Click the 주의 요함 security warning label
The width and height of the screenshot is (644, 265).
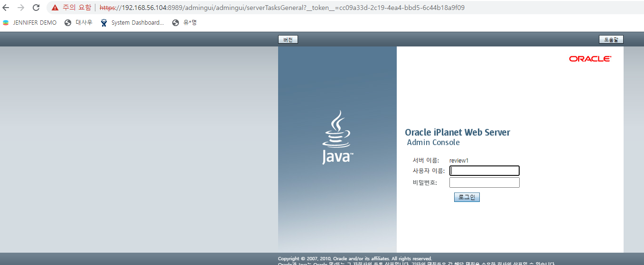(77, 8)
